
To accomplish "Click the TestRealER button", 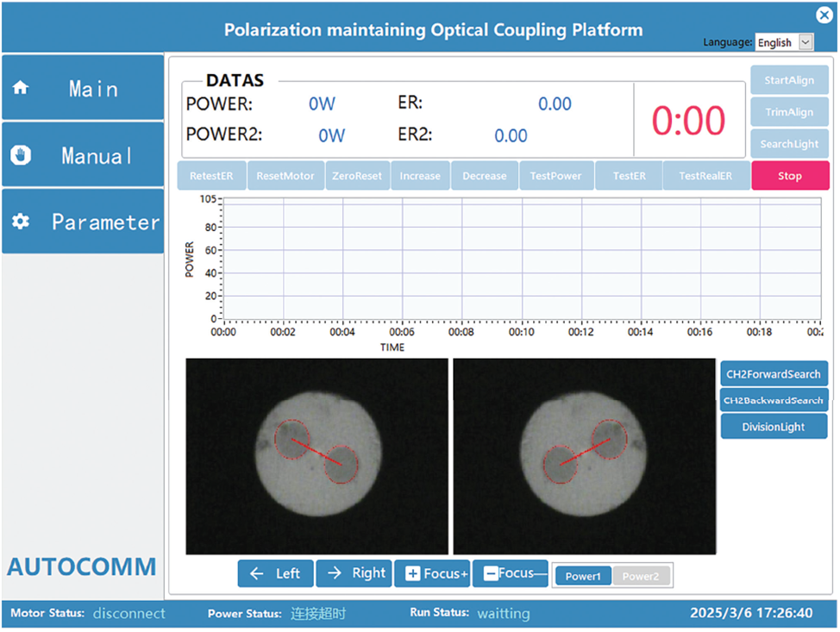I will (705, 176).
